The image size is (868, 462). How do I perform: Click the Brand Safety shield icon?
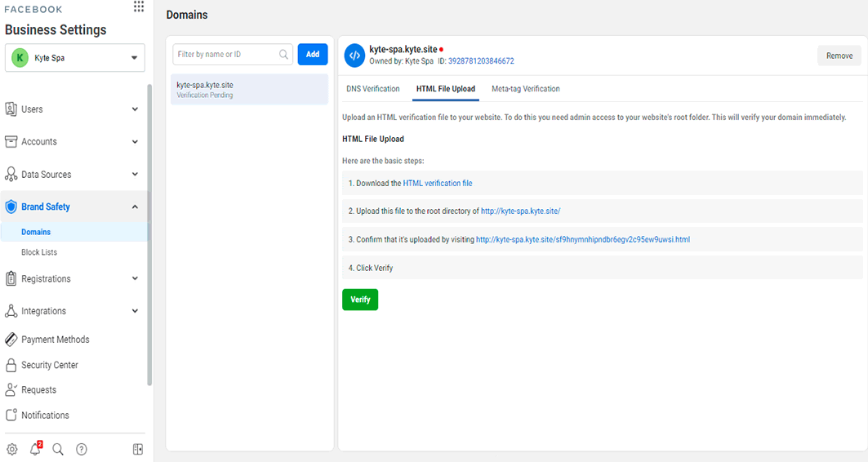click(11, 207)
